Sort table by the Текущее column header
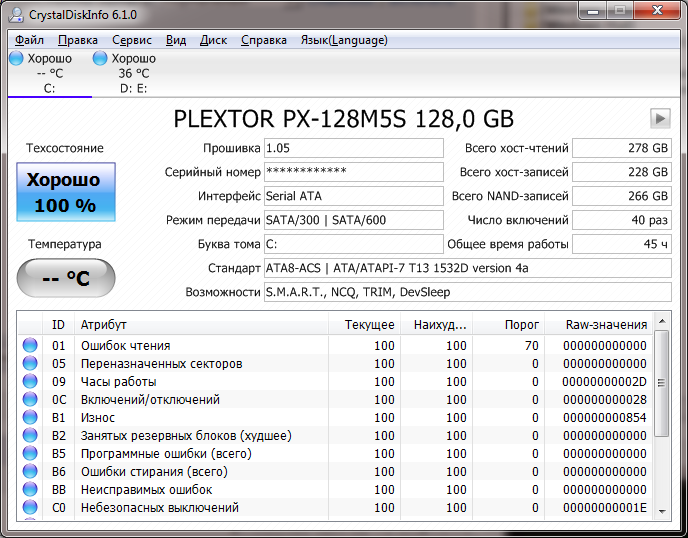The image size is (688, 538). click(364, 325)
